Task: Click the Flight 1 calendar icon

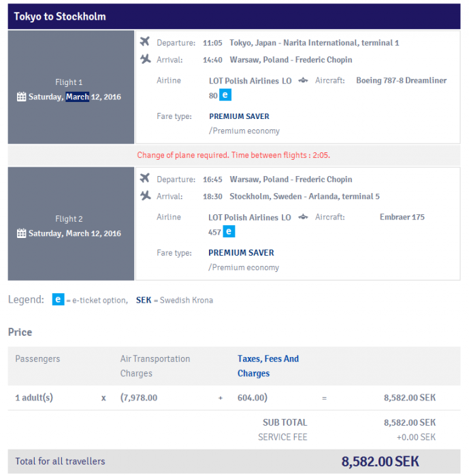Action: tap(22, 97)
